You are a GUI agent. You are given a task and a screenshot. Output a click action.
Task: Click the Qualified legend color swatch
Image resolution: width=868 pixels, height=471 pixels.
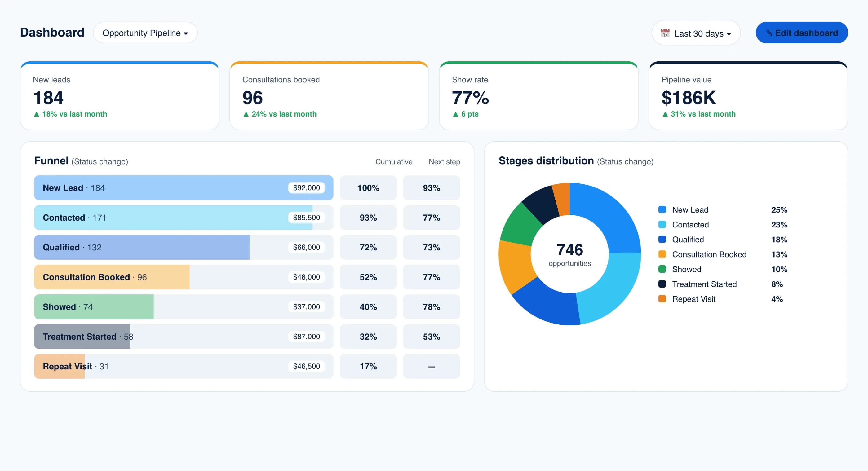[662, 239]
